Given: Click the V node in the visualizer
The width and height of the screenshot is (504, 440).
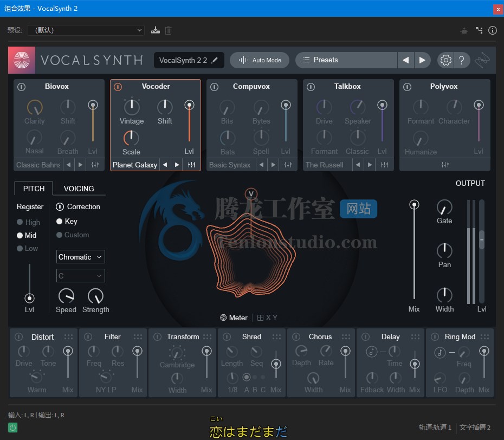Looking at the screenshot, I should [251, 194].
